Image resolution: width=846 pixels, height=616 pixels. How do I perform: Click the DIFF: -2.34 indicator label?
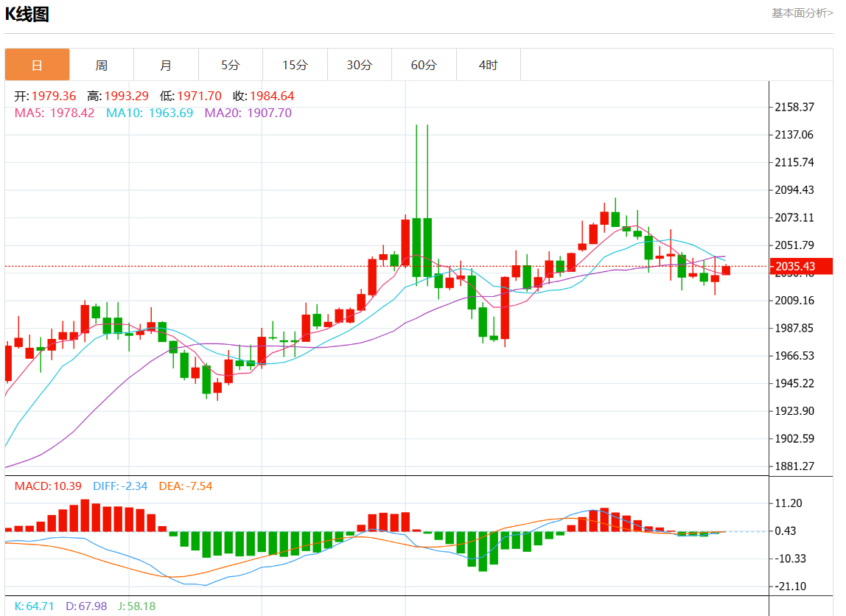click(120, 486)
